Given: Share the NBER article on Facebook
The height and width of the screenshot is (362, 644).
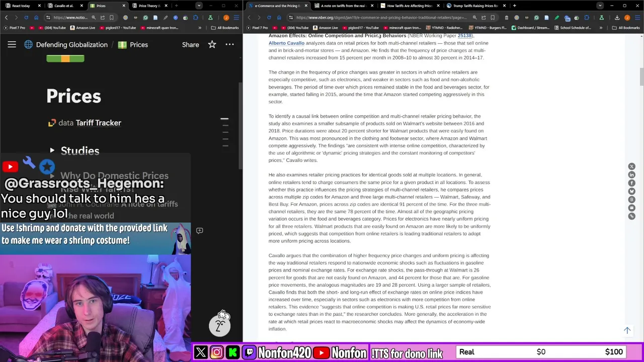Looking at the screenshot, I should coord(631,183).
